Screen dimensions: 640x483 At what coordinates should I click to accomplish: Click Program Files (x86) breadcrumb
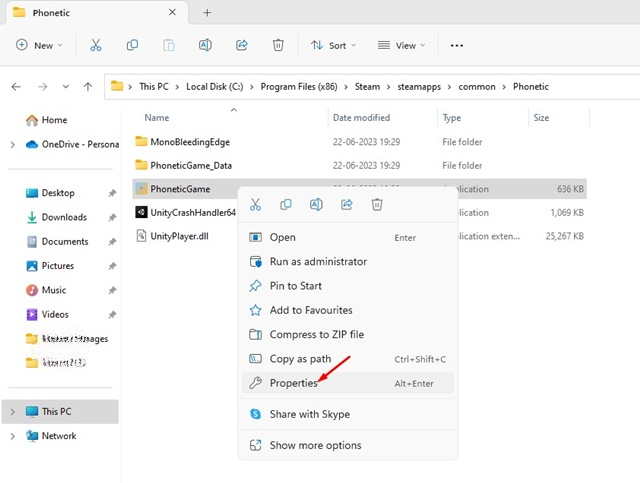point(299,87)
